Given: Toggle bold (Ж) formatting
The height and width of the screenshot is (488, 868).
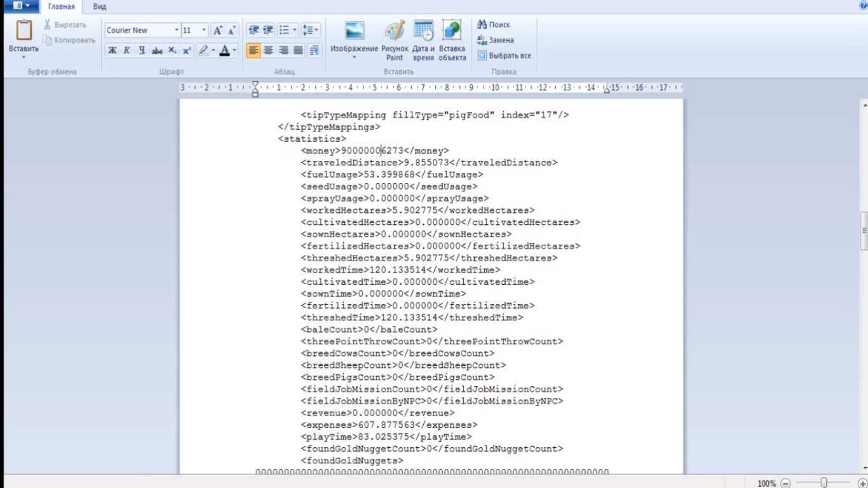Looking at the screenshot, I should point(112,51).
